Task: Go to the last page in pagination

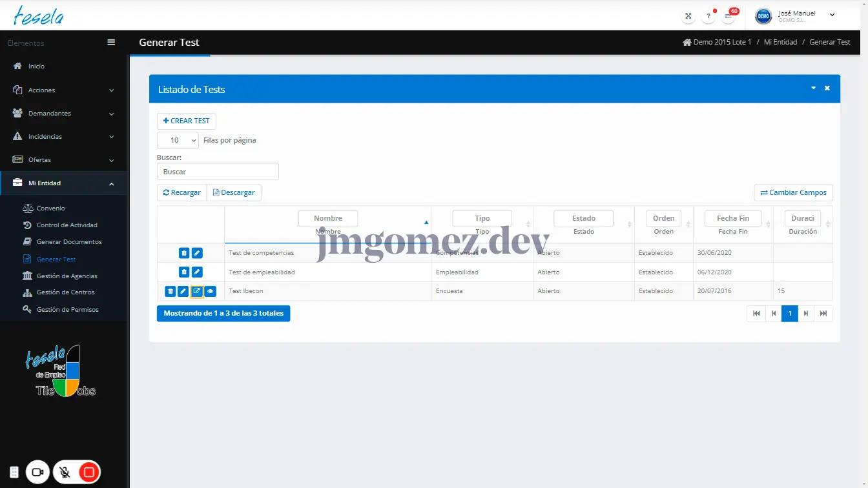Action: click(823, 314)
